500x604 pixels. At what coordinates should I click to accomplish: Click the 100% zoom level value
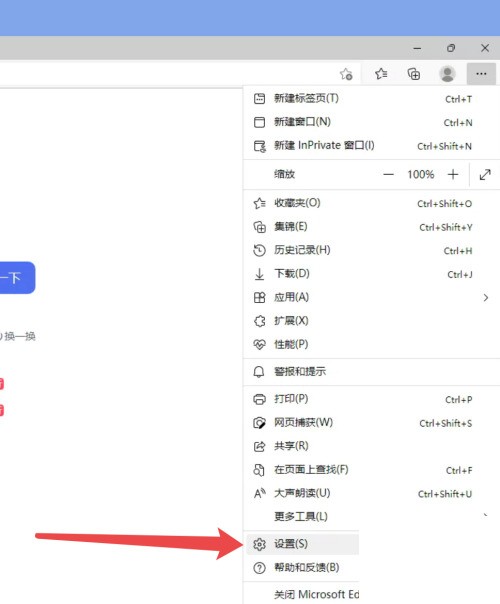421,174
